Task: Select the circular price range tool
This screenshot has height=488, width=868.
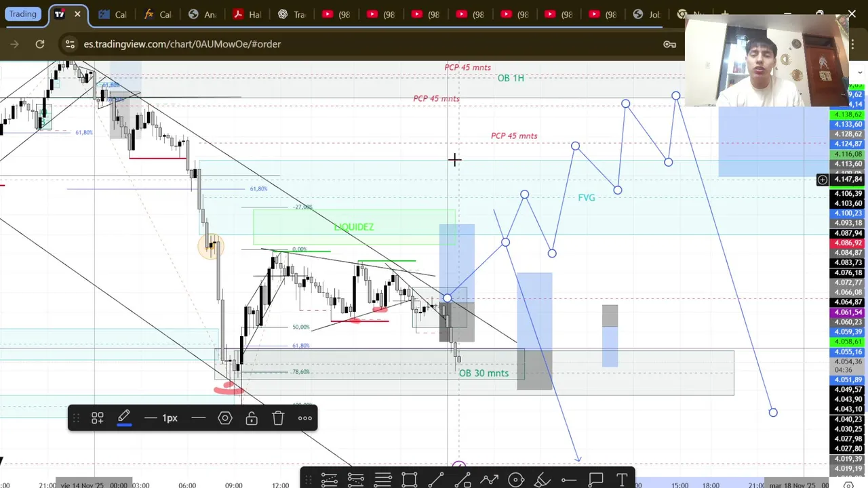Action: (516, 480)
